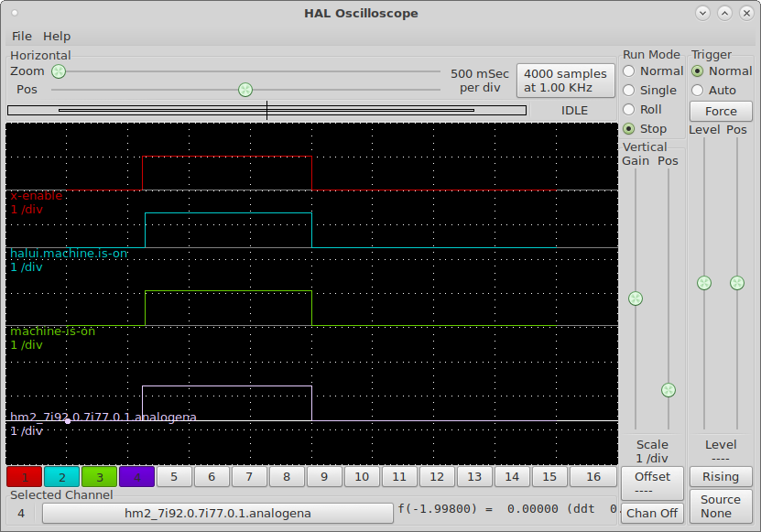Open the File menu

22,37
